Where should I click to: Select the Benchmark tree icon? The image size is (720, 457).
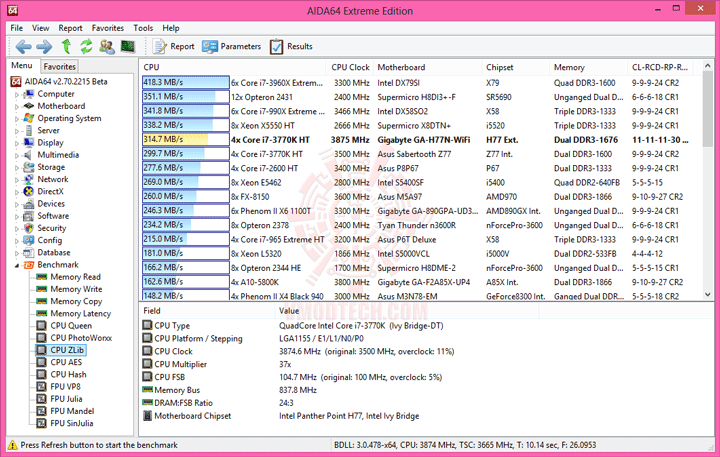[x=29, y=265]
